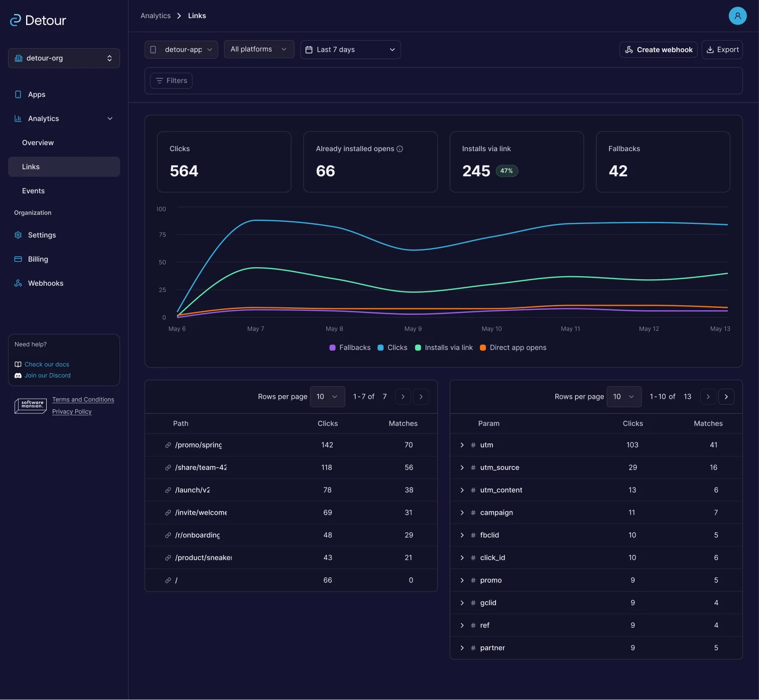This screenshot has height=700, width=759.
Task: Click the Detour logo icon
Action: click(x=16, y=20)
